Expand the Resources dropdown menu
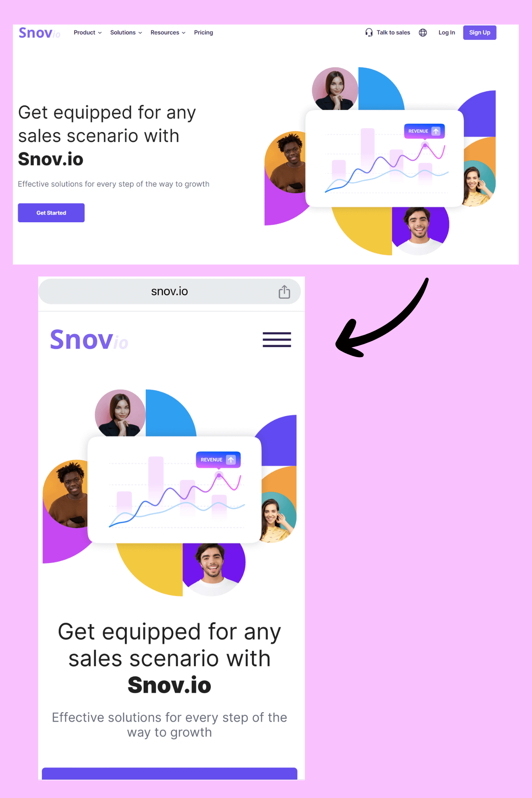532x798 pixels. click(168, 33)
